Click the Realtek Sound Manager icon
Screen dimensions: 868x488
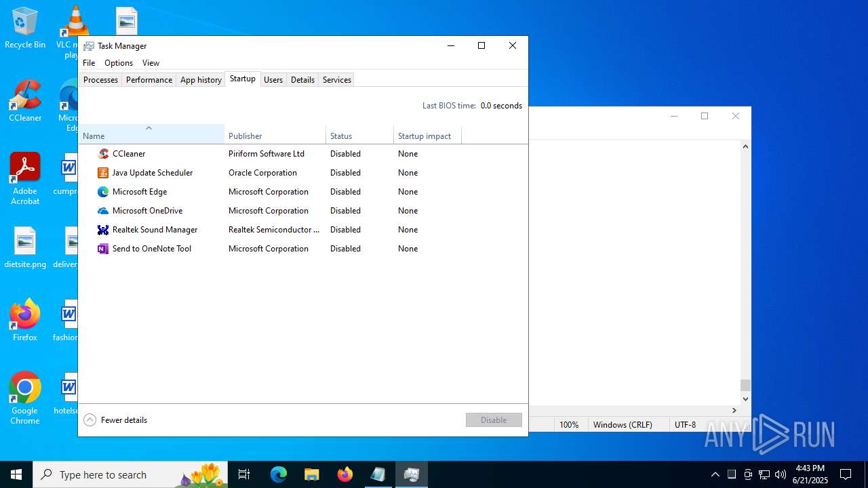click(x=103, y=230)
